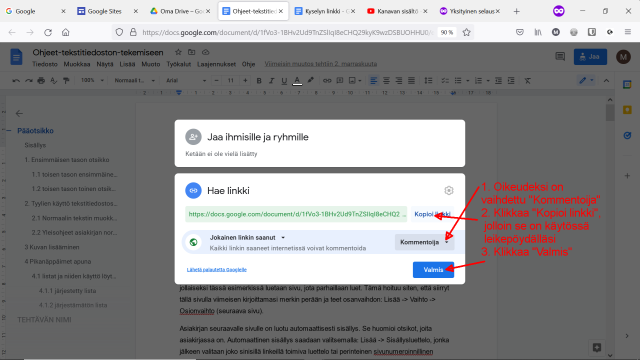Open Google Keep side panel icon
The width and height of the screenshot is (640, 360).
pyautogui.click(x=627, y=110)
